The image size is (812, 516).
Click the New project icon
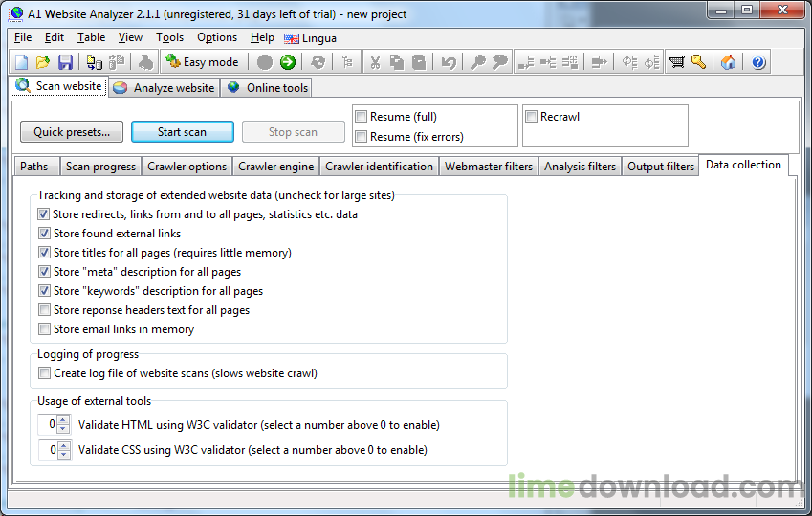tap(22, 62)
